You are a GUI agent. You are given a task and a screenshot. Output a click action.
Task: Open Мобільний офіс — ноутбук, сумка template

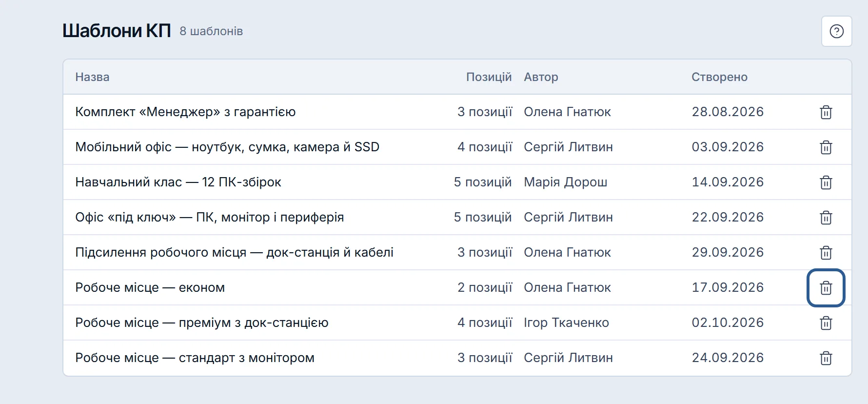coord(227,147)
